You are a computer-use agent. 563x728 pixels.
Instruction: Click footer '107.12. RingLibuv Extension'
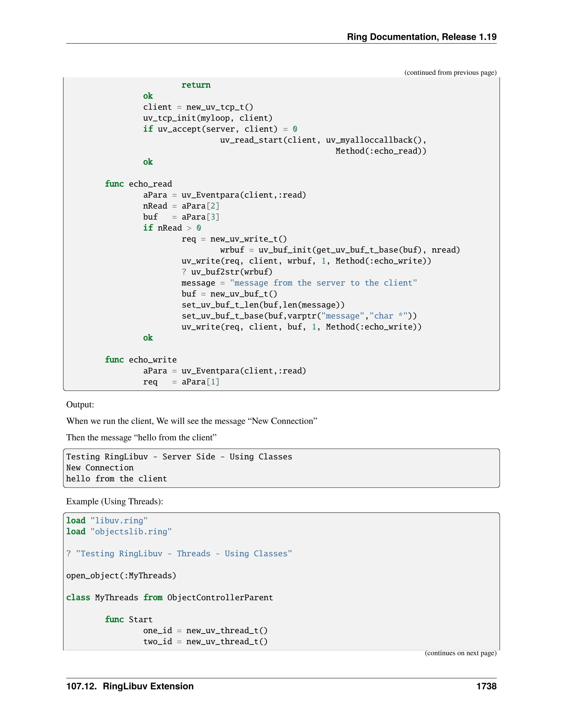coord(130,686)
